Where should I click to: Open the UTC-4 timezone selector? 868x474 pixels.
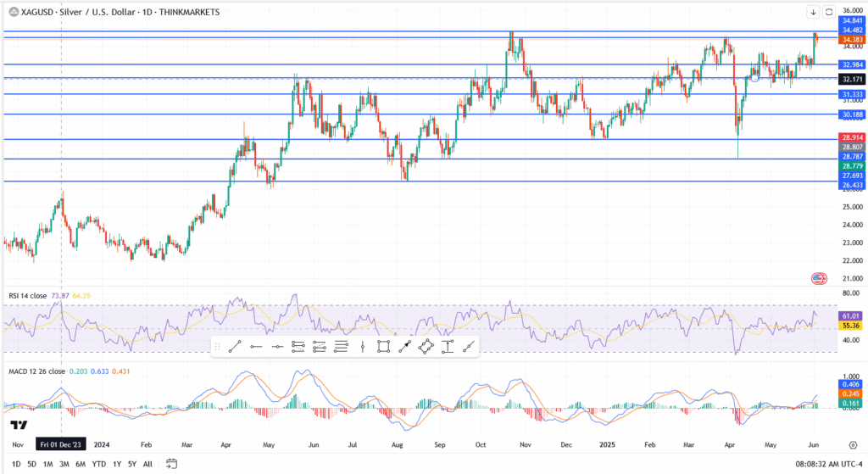pyautogui.click(x=843, y=464)
